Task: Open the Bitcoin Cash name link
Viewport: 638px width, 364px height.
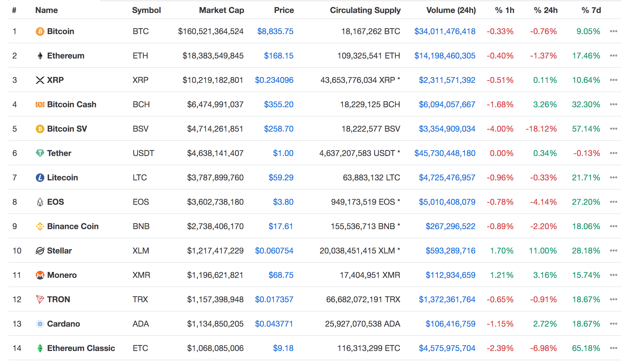Action: pyautogui.click(x=72, y=105)
